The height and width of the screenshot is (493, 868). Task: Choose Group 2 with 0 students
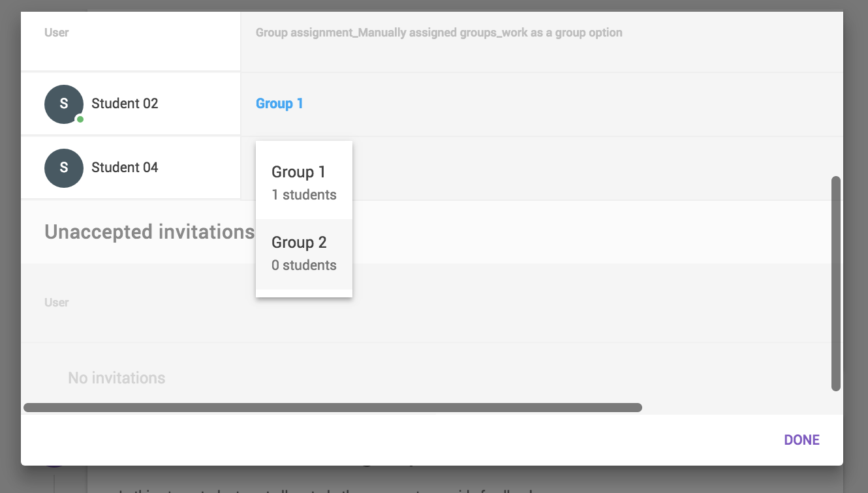coord(303,253)
